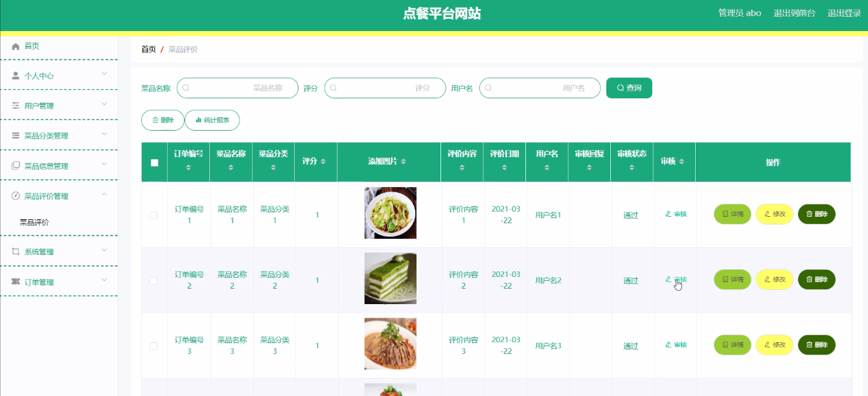Click the sliders icon beside 用户管理

[16, 105]
